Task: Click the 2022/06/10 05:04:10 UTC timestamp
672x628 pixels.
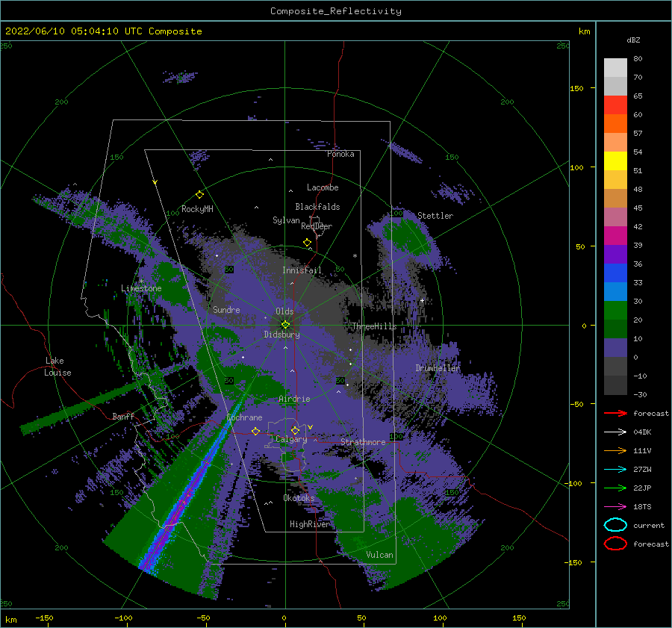Action: pos(74,31)
